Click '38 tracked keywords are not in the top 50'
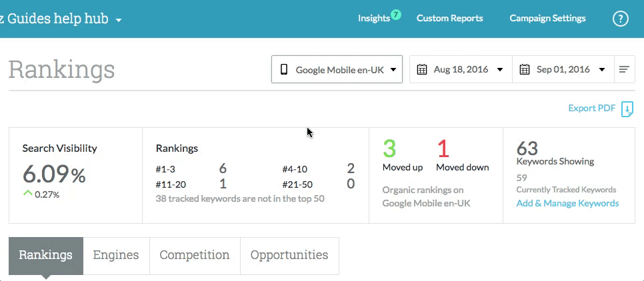This screenshot has width=644, height=281. [240, 199]
